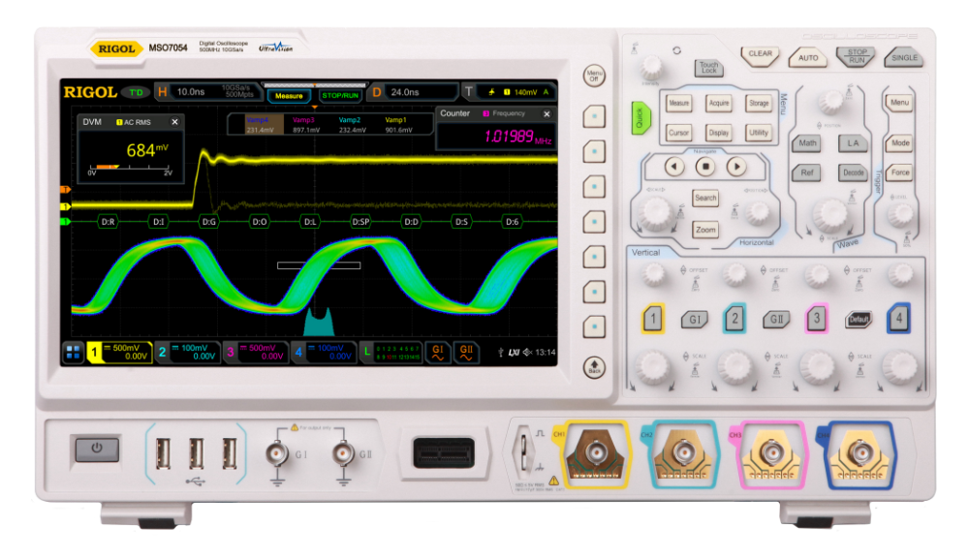This screenshot has height=560, width=969.
Task: Push the Menu Off round key
Action: click(594, 76)
